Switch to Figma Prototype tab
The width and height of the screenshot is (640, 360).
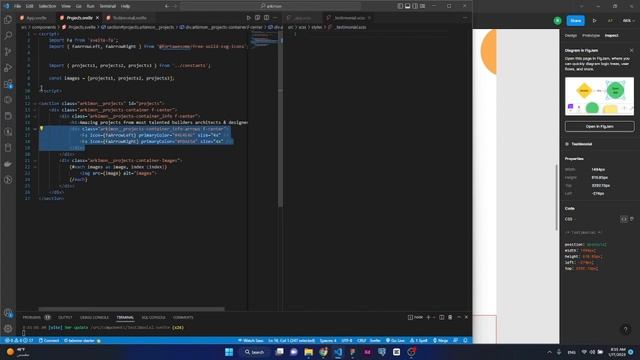(591, 36)
